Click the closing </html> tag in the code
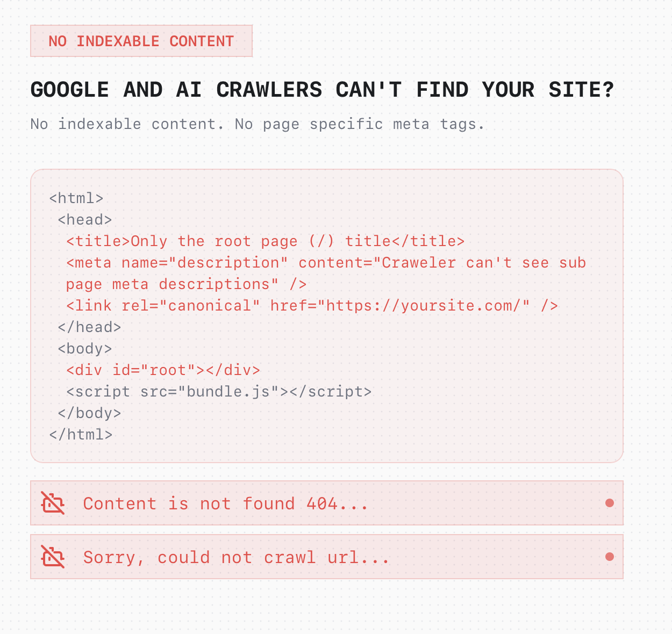 81,435
